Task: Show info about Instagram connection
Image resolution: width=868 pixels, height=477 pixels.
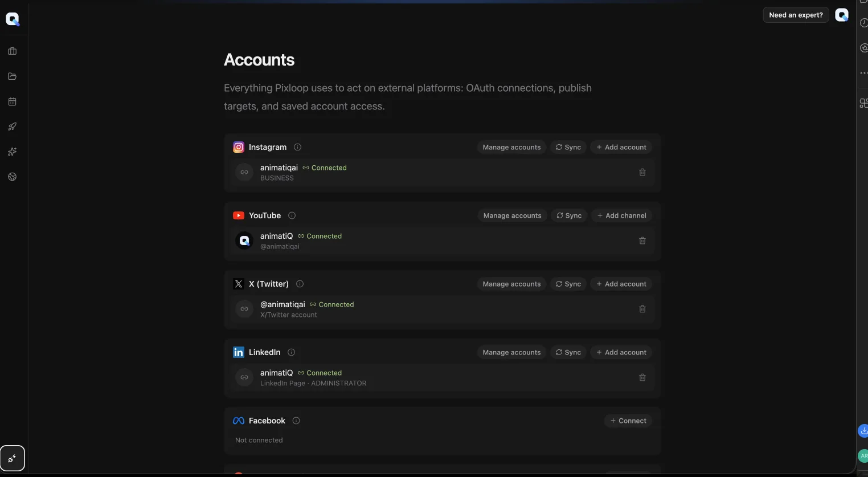Action: (297, 147)
